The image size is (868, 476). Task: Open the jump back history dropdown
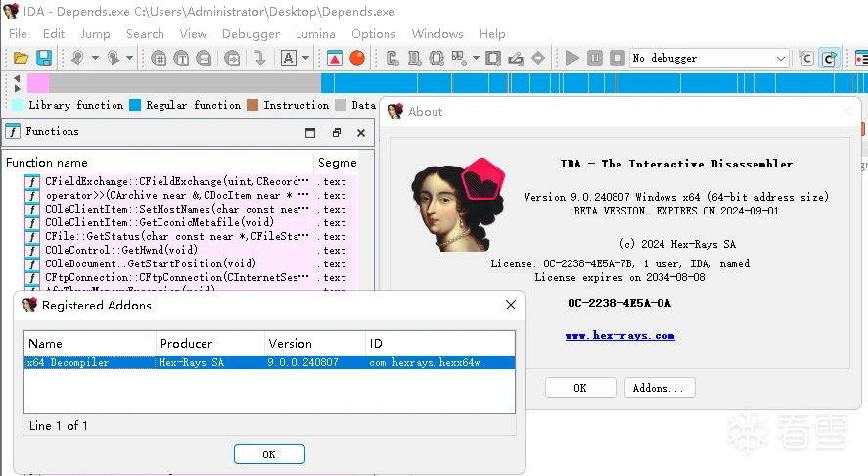tap(95, 58)
